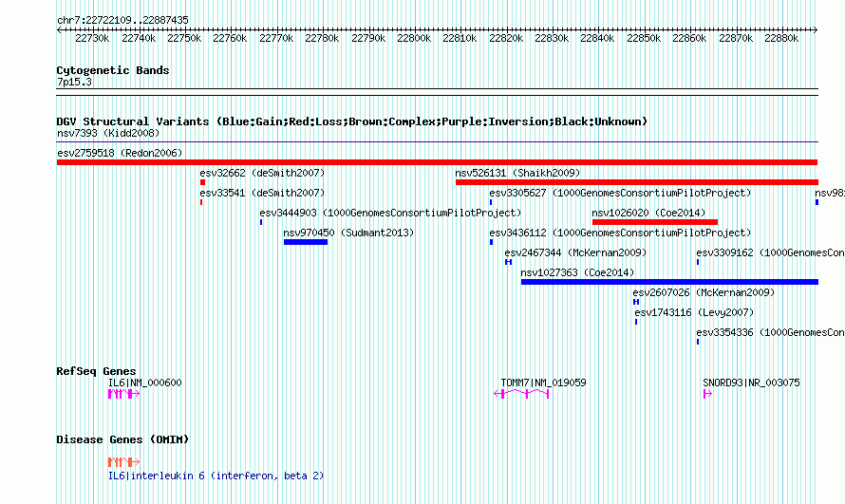This screenshot has width=845, height=504.
Task: Click the small red esv32662 variant marker
Action: coord(202,182)
